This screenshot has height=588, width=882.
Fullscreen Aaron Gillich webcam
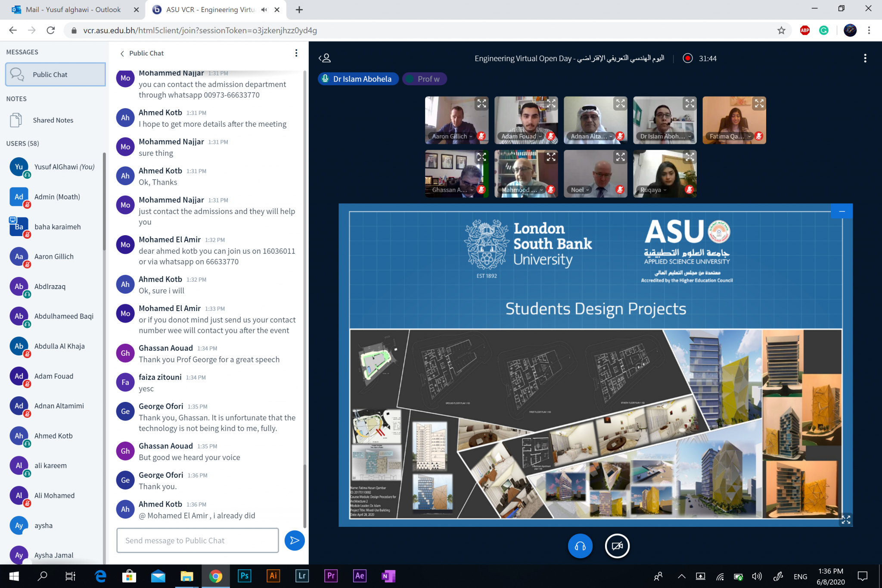481,103
